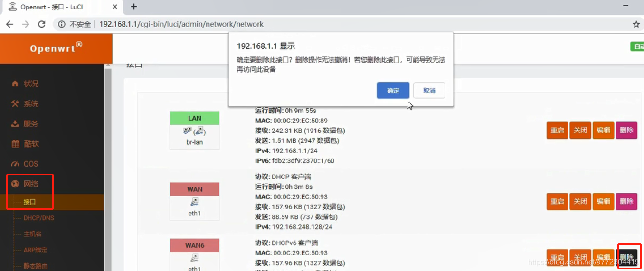
Task: Edit the LAN interface
Action: [603, 130]
